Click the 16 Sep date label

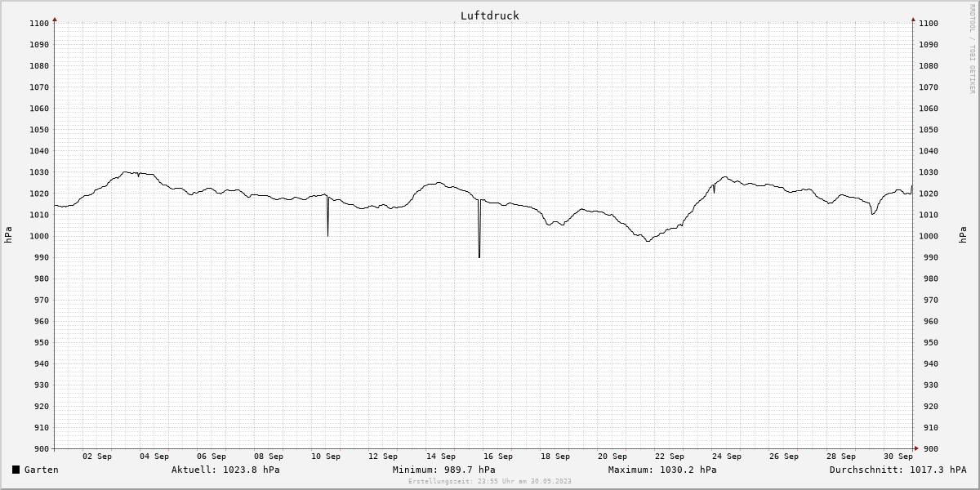[x=498, y=457]
